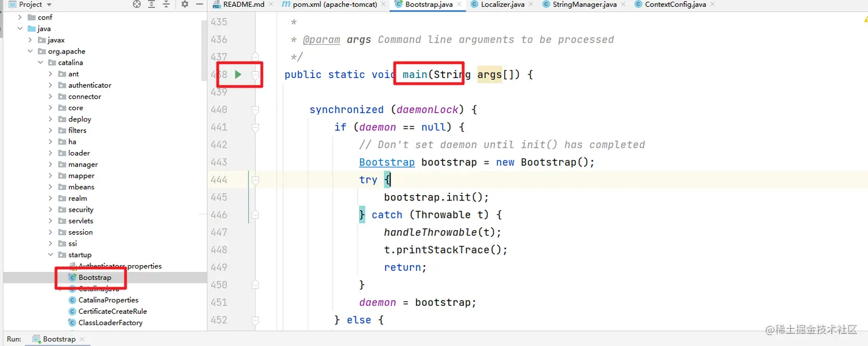This screenshot has height=346, width=868.
Task: Select the ha package in tree
Action: [x=72, y=142]
